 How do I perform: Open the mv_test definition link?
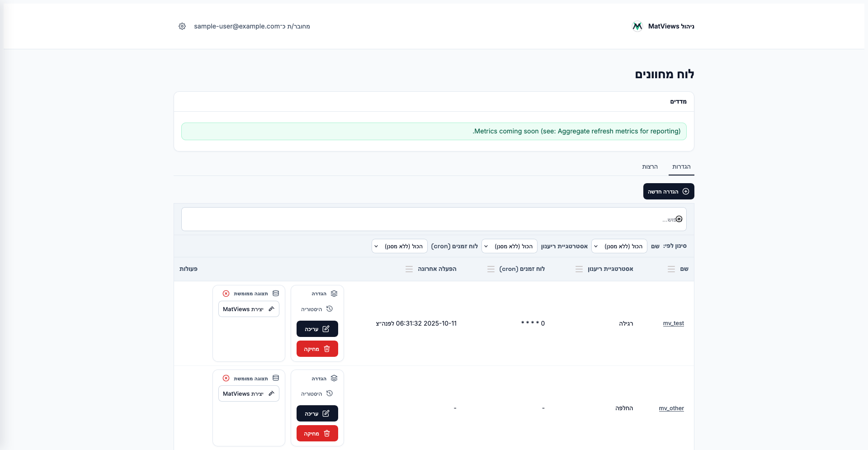coord(673,323)
